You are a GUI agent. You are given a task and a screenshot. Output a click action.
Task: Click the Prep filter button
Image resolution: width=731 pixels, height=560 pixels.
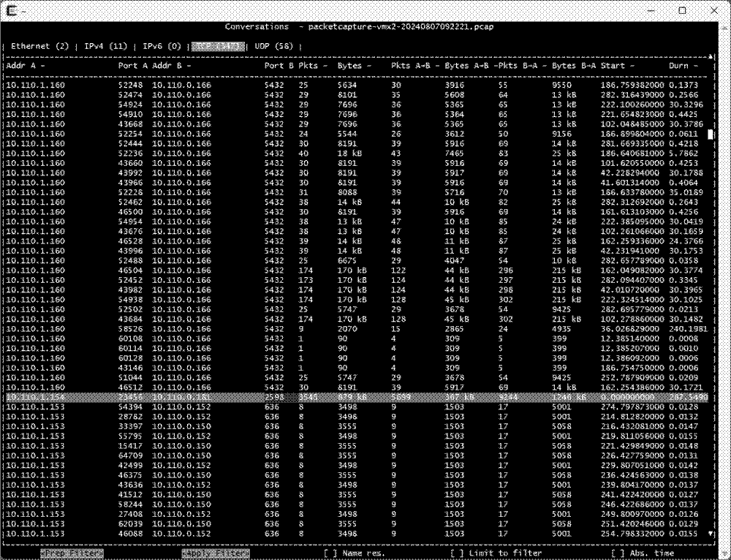[73, 553]
